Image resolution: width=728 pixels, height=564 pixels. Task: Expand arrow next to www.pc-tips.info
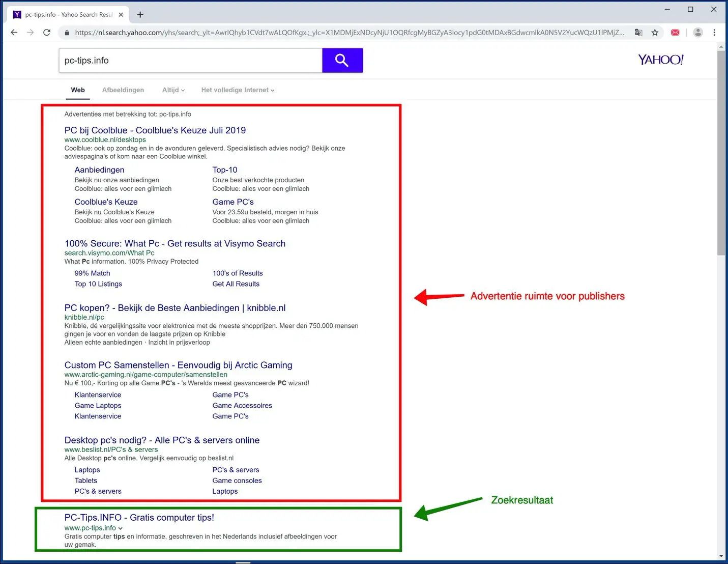[121, 528]
